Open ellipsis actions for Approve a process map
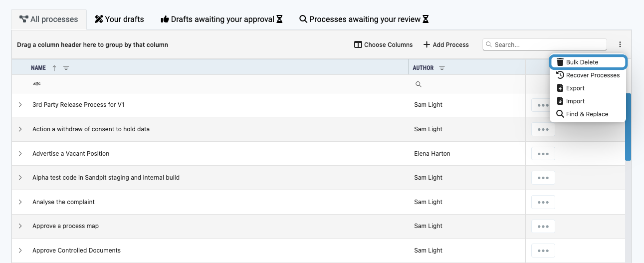Image resolution: width=644 pixels, height=263 pixels. click(x=543, y=226)
